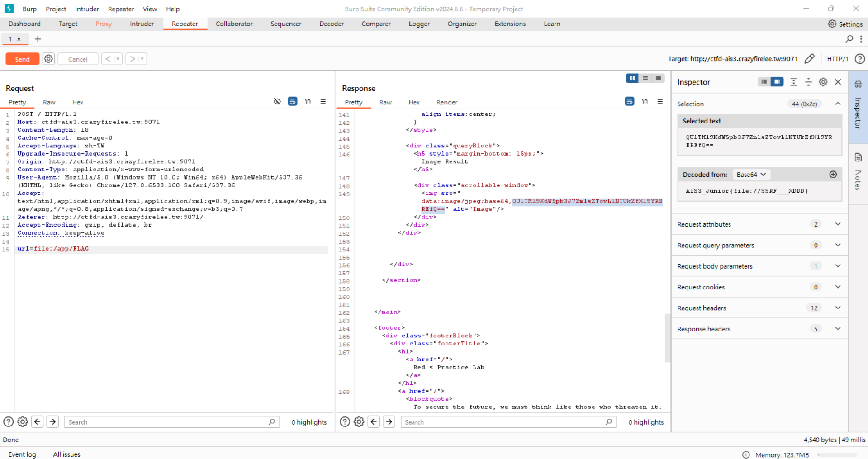Screen dimensions: 868x459
Task: Open the Base64 decode type dropdown
Action: [751, 175]
